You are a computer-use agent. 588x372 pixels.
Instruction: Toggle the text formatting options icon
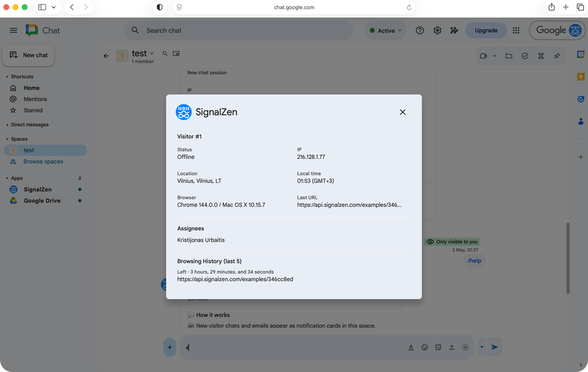(x=411, y=348)
